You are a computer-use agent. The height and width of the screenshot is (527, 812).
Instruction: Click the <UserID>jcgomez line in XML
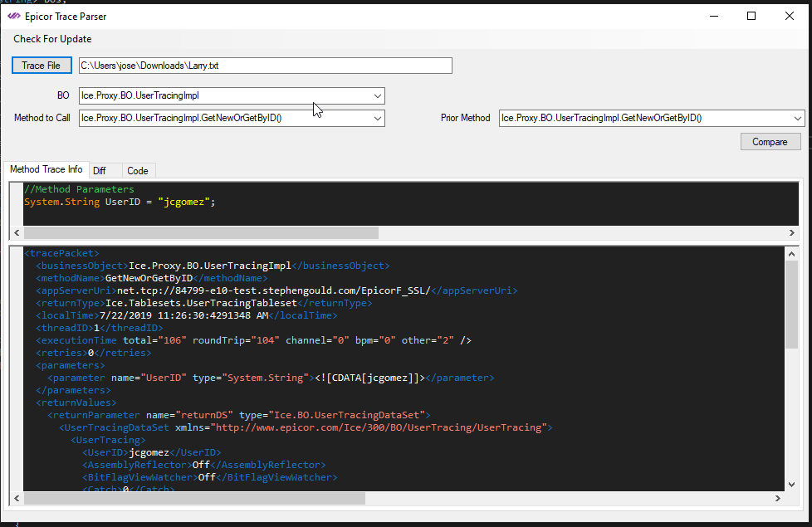(x=152, y=452)
